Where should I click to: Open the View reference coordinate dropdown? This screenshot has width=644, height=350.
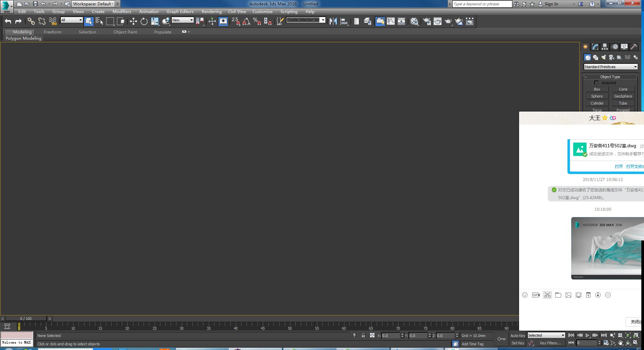[182, 20]
